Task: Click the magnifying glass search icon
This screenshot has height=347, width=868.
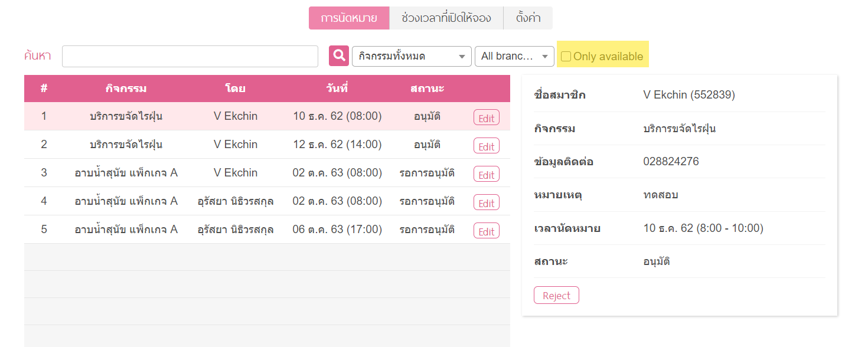Action: click(339, 56)
